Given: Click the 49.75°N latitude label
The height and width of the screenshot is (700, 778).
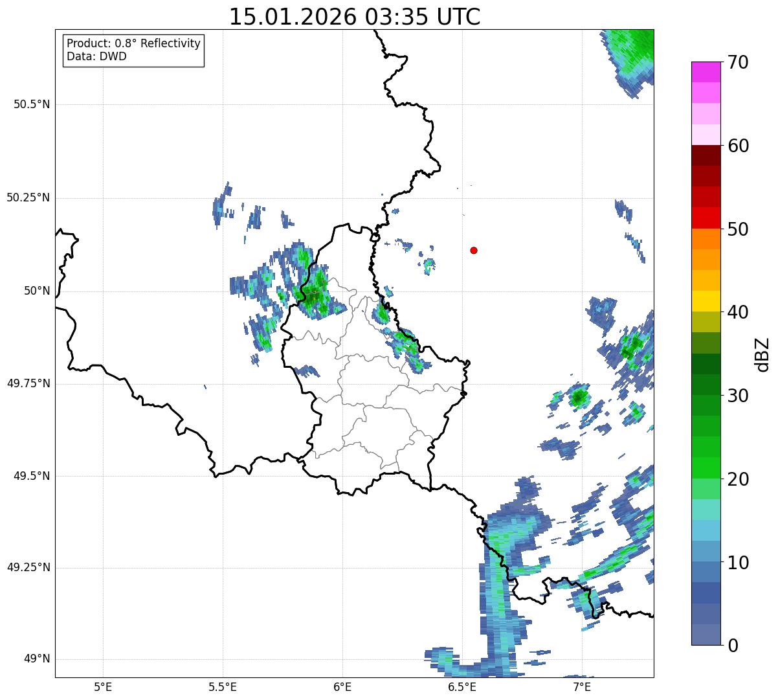Looking at the screenshot, I should (28, 383).
